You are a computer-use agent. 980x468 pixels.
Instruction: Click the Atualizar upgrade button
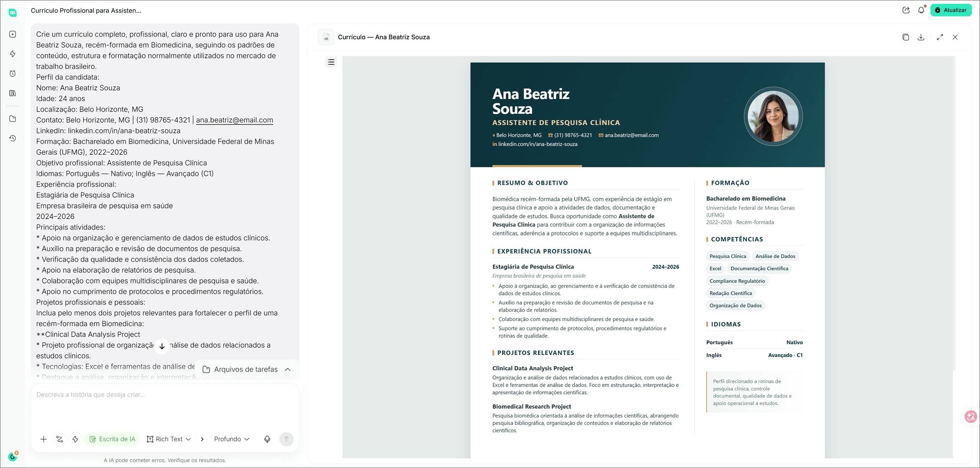(x=951, y=10)
